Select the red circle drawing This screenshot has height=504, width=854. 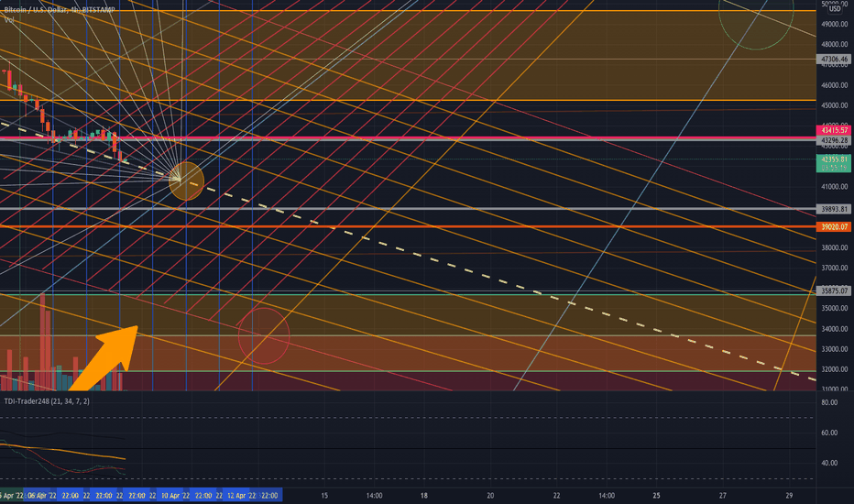tap(264, 335)
